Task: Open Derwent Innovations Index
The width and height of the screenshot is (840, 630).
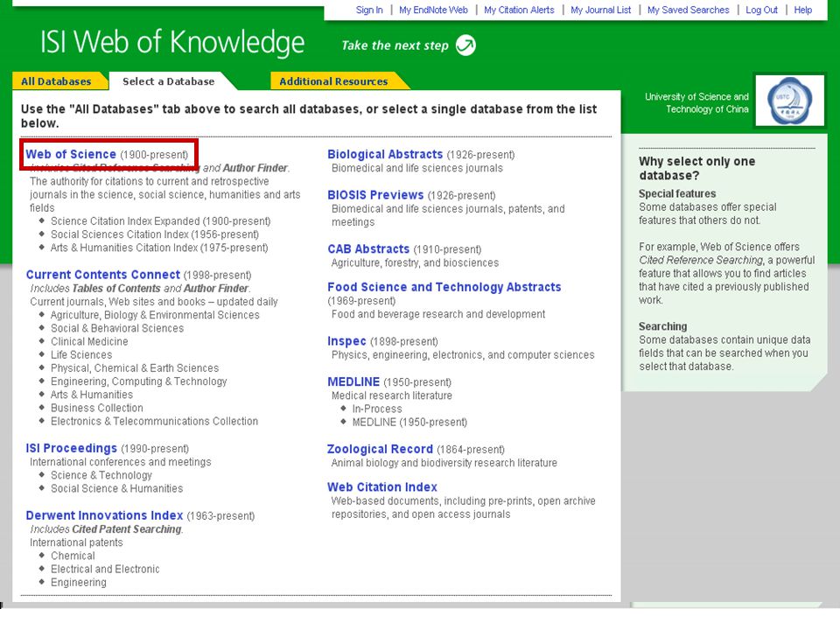Action: (104, 515)
